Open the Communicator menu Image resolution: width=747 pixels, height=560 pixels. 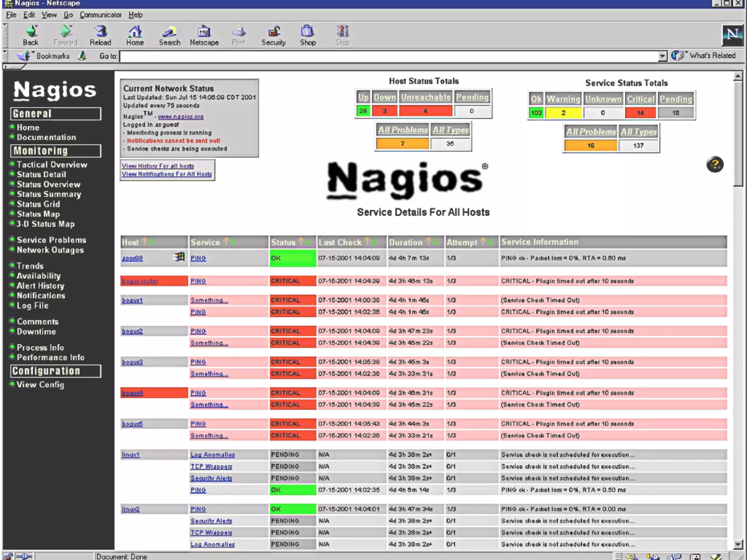click(100, 15)
